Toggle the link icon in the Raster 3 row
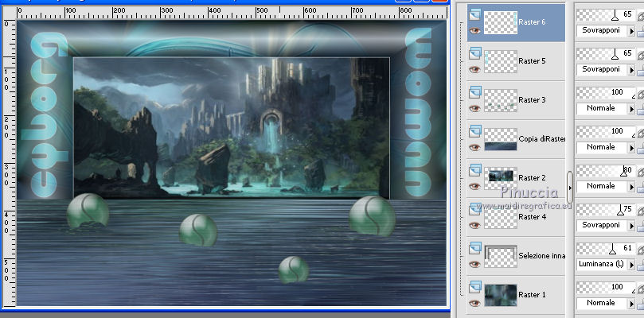This screenshot has height=318, width=644. click(640, 95)
